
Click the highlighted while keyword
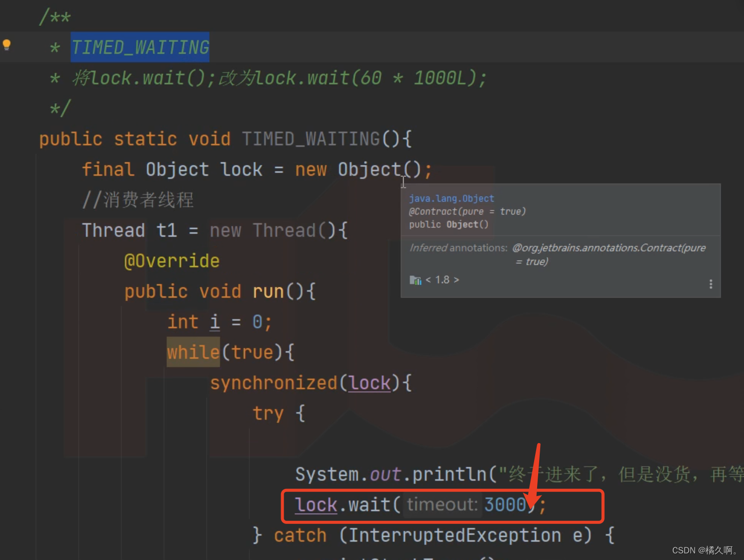pyautogui.click(x=193, y=352)
